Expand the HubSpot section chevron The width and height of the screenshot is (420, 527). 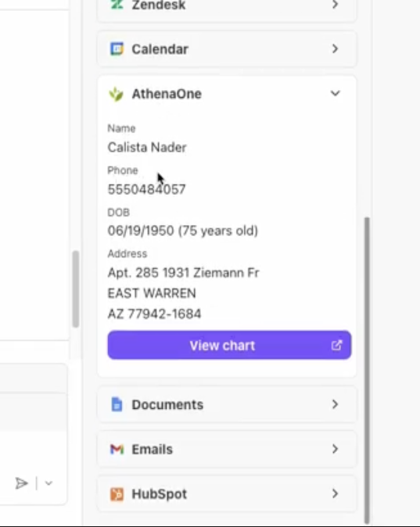click(x=335, y=493)
